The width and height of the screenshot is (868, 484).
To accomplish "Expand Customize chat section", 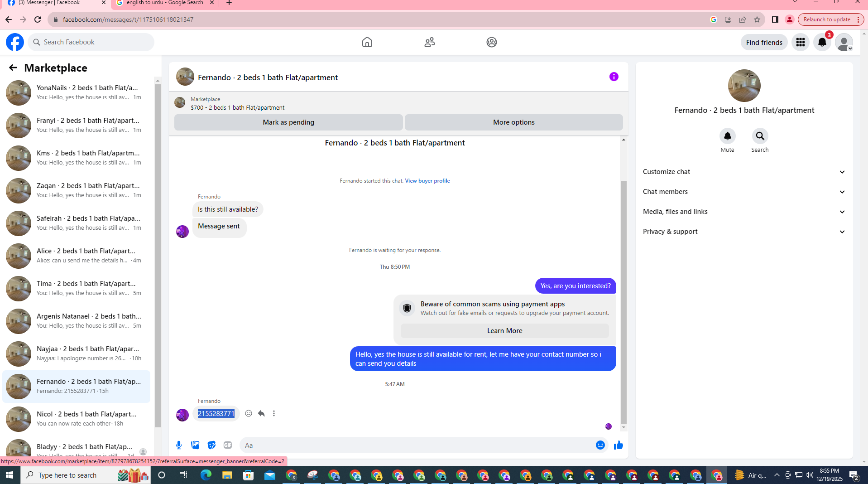I will coord(744,172).
